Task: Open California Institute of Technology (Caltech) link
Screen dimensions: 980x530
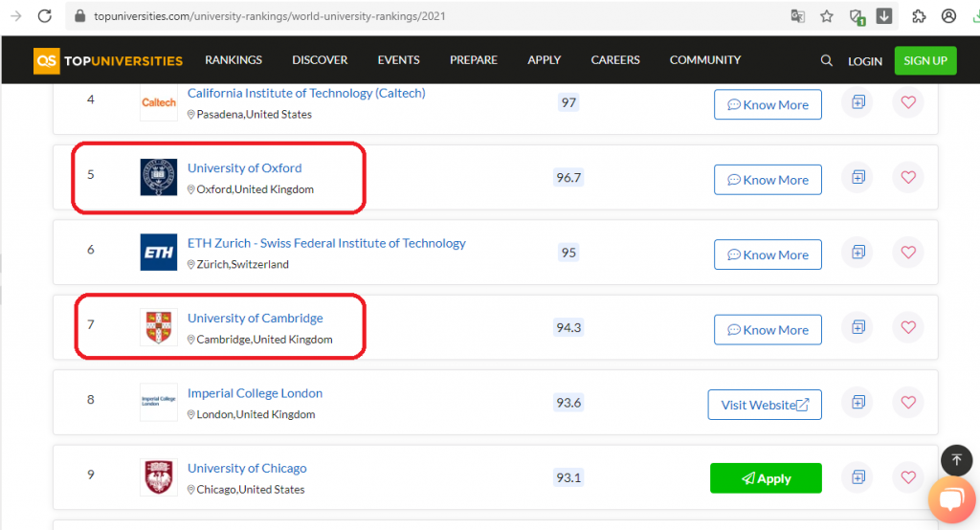Action: (x=306, y=93)
